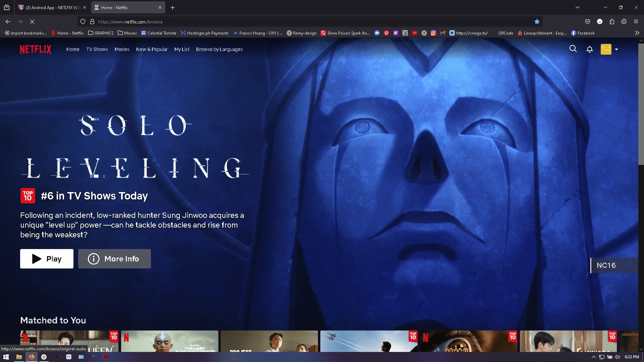This screenshot has height=362, width=644.
Task: Open the YouTube bookmark icon
Action: pos(415,33)
